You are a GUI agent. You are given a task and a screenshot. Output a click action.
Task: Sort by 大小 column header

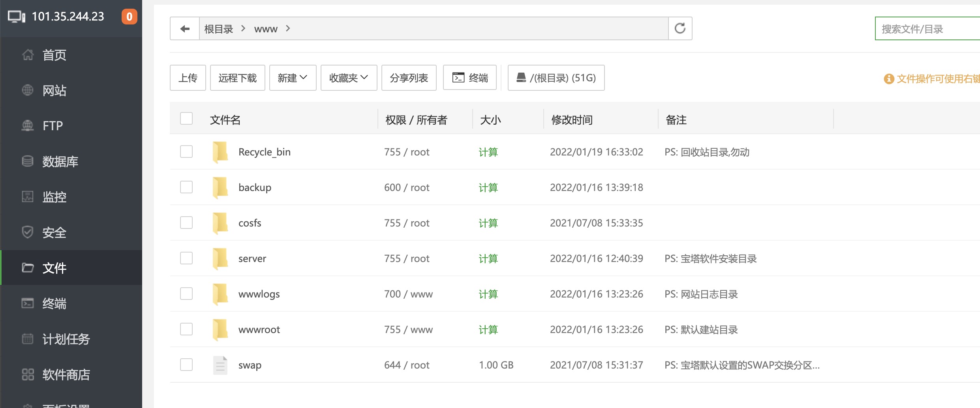point(490,120)
